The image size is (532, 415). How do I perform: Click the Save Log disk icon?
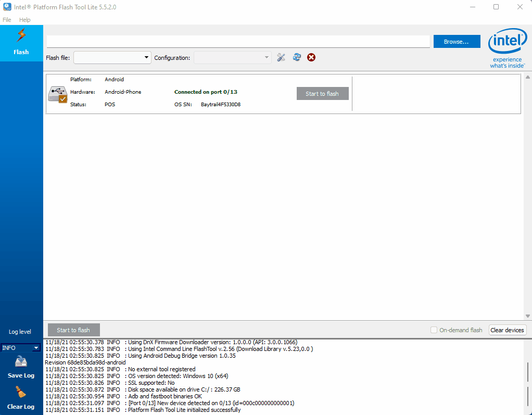[x=21, y=362]
